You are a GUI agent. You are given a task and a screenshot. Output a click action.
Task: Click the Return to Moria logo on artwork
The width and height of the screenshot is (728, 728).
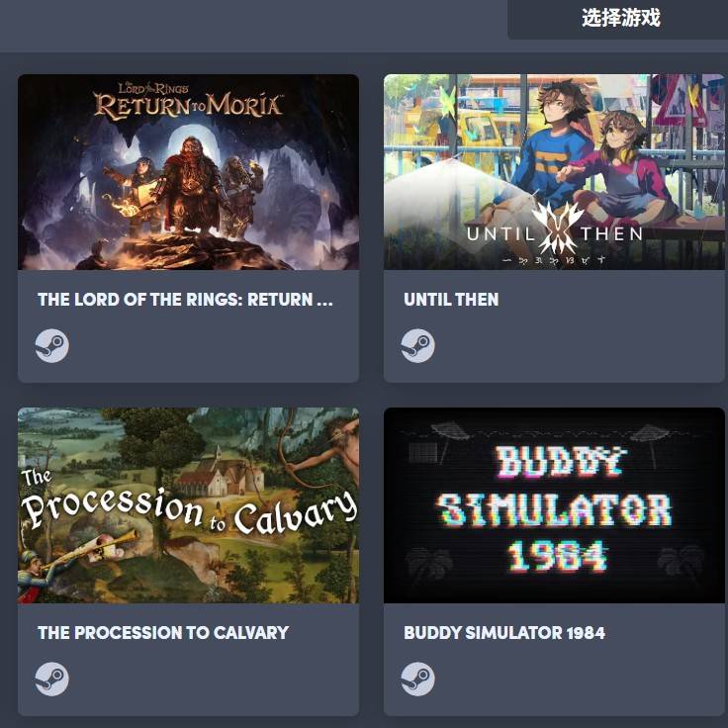[188, 100]
